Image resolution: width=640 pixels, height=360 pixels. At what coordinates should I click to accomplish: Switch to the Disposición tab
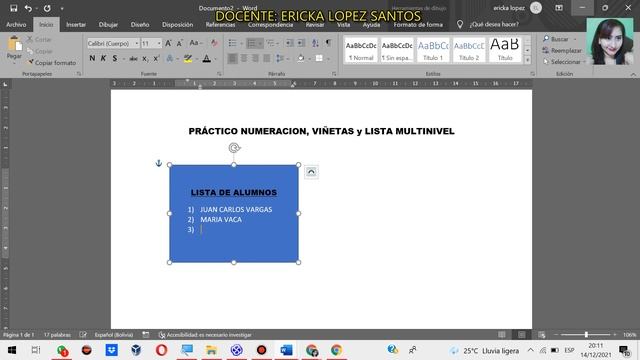click(x=178, y=24)
